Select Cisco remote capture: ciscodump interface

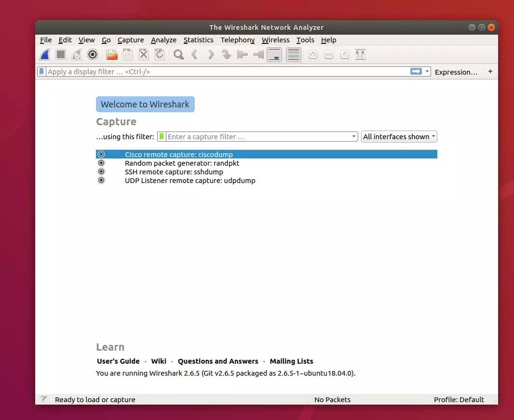267,154
